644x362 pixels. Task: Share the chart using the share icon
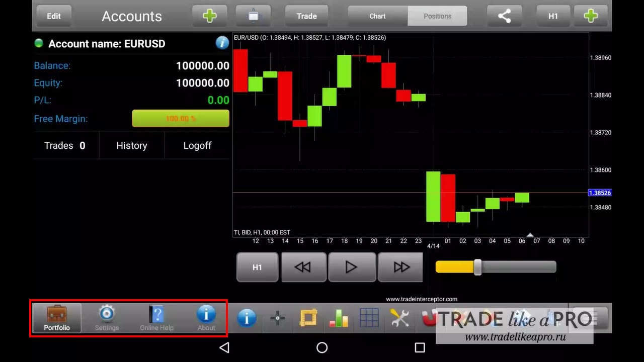[504, 16]
